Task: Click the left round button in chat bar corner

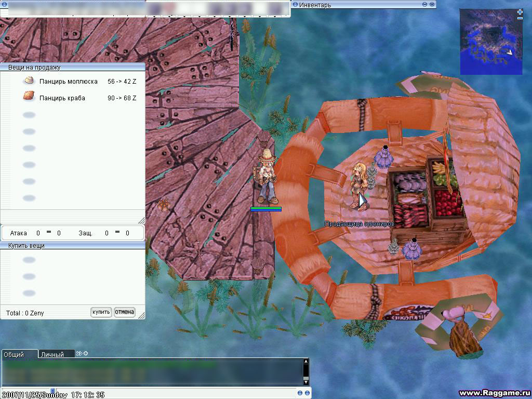Action: pyautogui.click(x=300, y=393)
